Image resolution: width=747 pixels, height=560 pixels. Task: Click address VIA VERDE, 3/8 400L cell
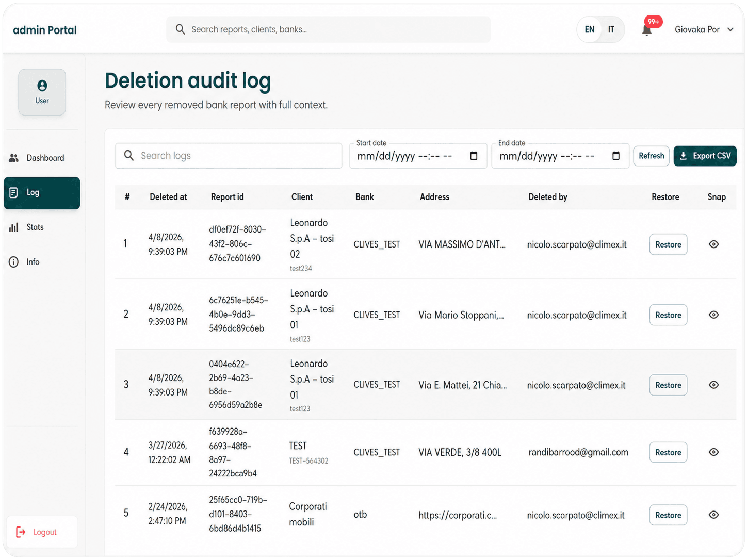tap(460, 452)
